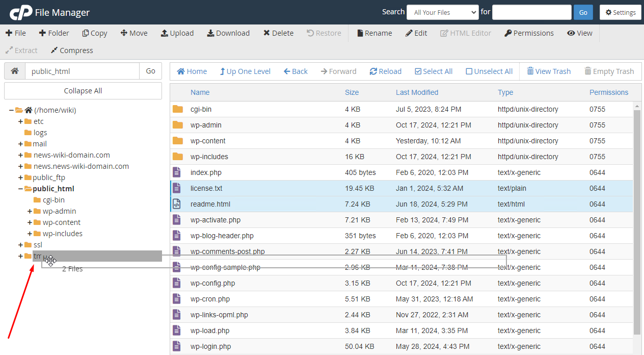The width and height of the screenshot is (644, 355).
Task: Select the wp-blog-header.php file name
Action: (x=222, y=236)
